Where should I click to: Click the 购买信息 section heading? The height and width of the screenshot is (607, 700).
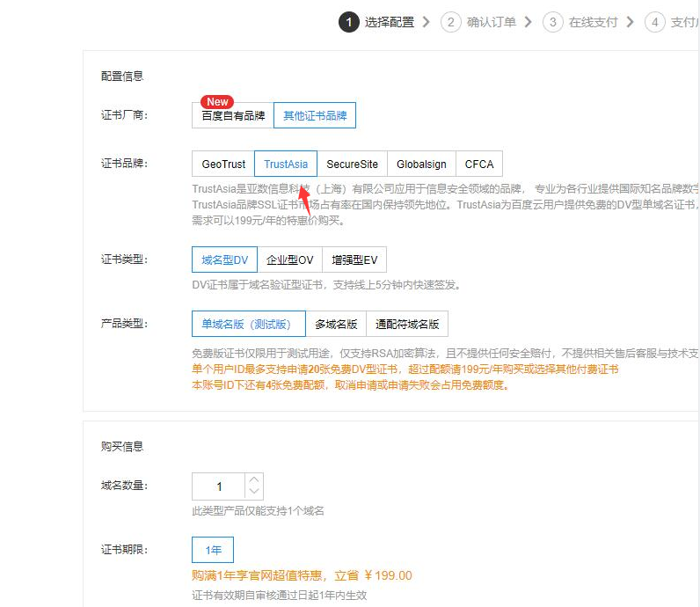tap(122, 446)
